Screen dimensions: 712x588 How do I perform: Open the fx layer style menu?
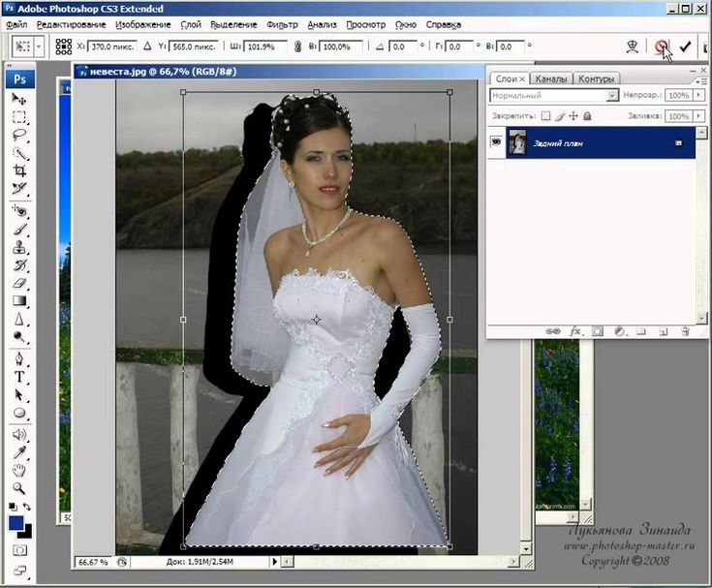pyautogui.click(x=575, y=332)
